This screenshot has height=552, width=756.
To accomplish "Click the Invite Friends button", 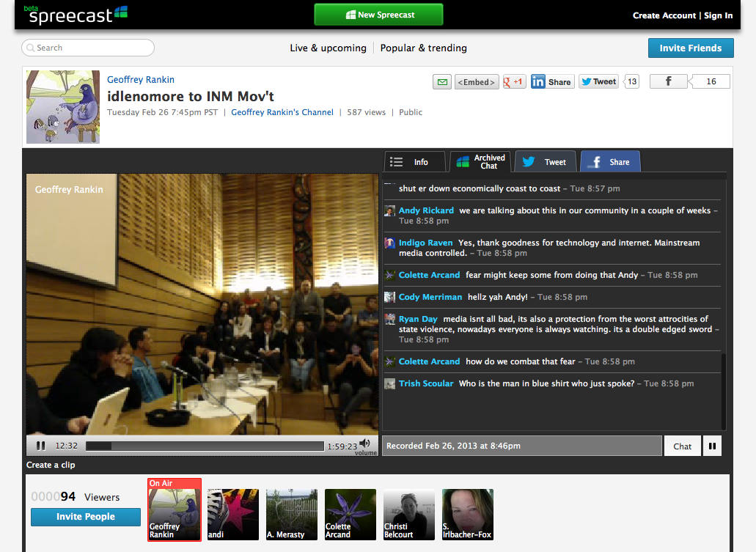I will 691,48.
